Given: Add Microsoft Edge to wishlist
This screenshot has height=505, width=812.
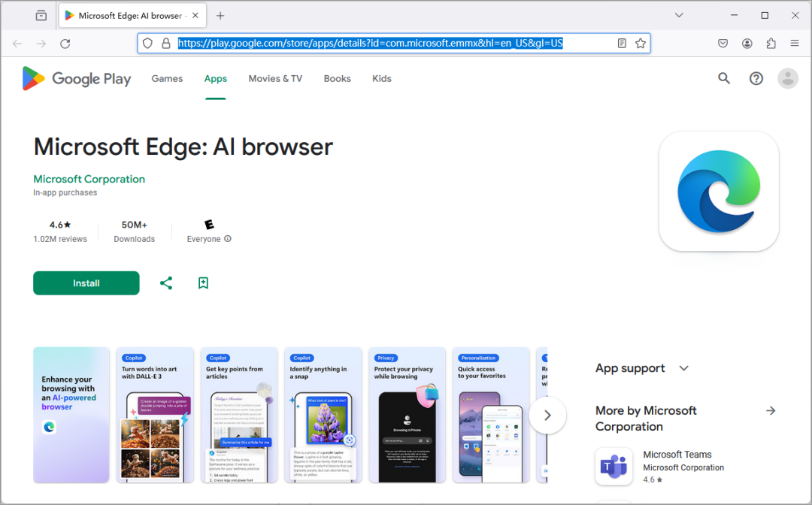Looking at the screenshot, I should coord(203,283).
